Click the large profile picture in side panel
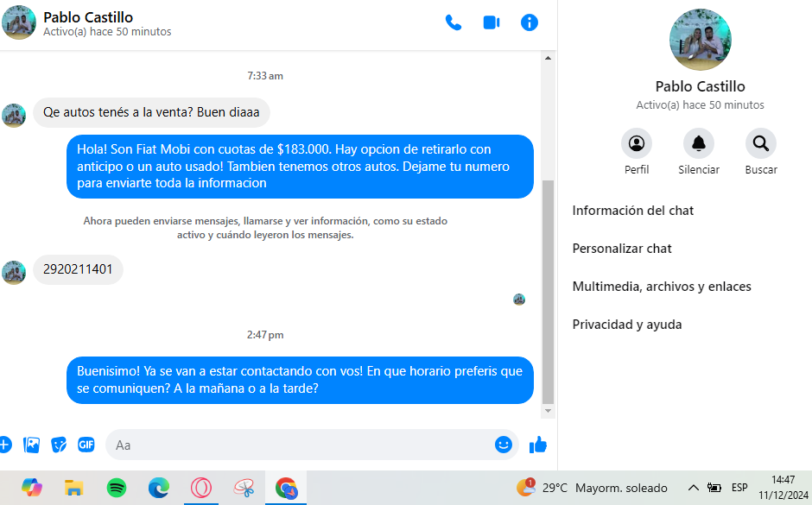The image size is (812, 505). (701, 40)
